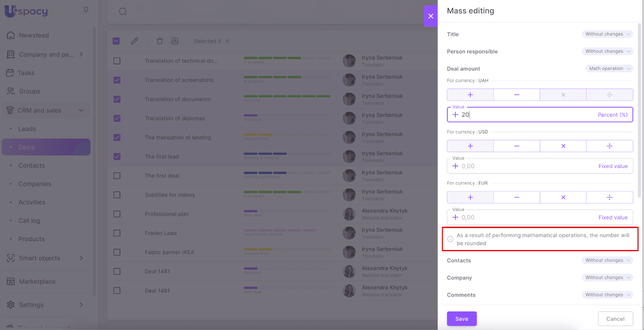The height and width of the screenshot is (330, 644).
Task: Open the Deal amount 'Math operation' dropdown
Action: point(609,69)
